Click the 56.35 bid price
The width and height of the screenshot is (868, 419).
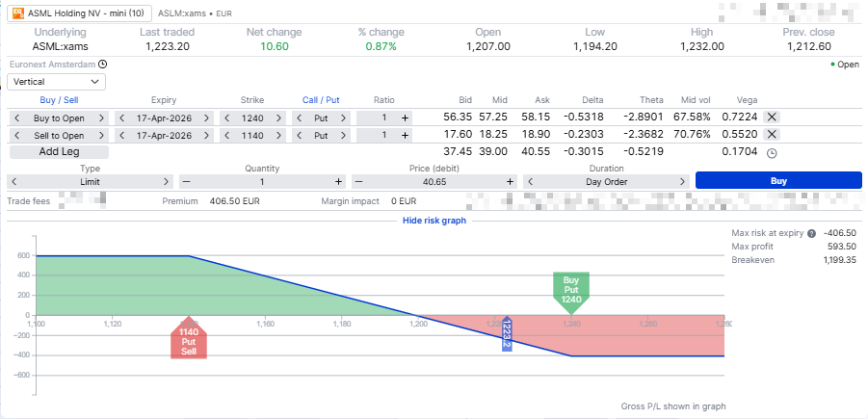click(458, 118)
